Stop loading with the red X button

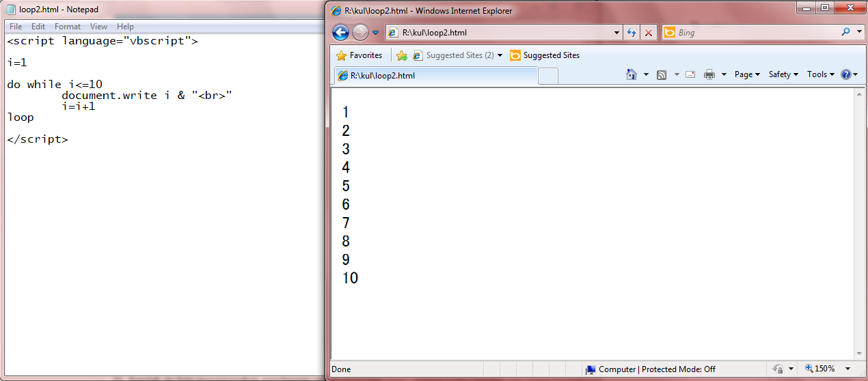coord(649,32)
